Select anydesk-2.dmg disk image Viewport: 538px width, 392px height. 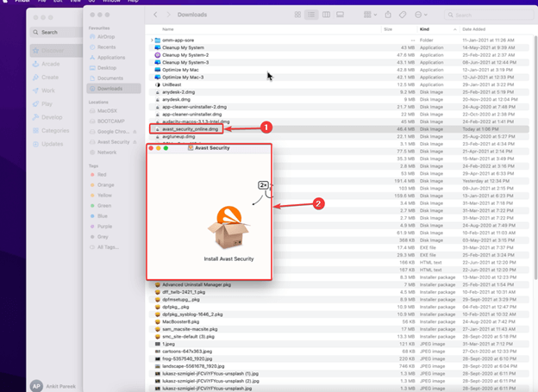[x=339, y=92]
